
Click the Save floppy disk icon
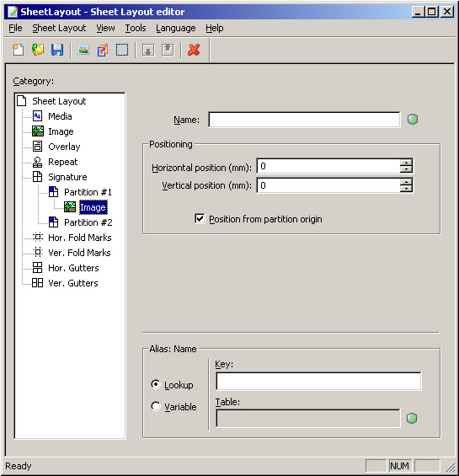pyautogui.click(x=57, y=50)
